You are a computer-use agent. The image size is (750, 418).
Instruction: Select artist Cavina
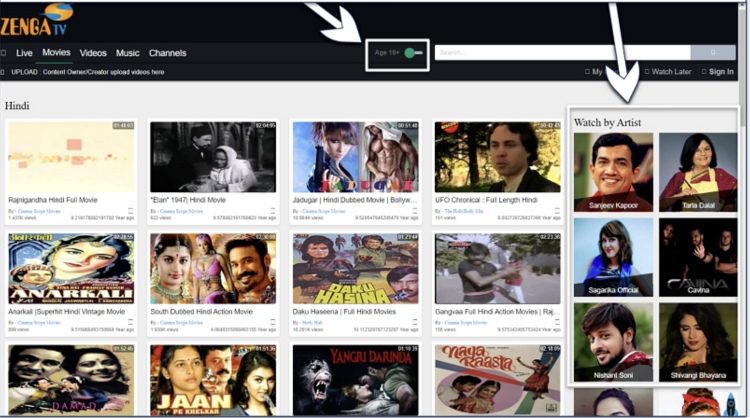[x=698, y=257]
